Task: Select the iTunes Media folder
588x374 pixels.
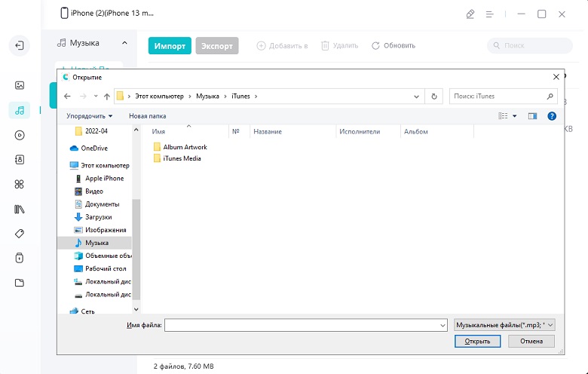Action: (x=177, y=158)
